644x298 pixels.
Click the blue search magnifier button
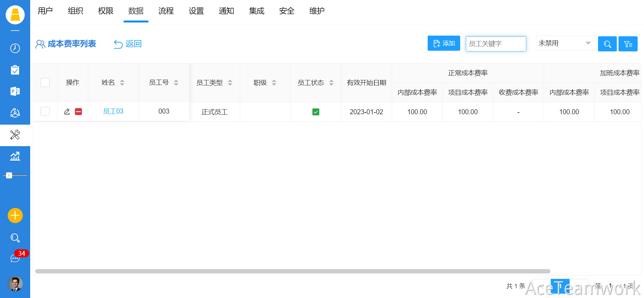pyautogui.click(x=607, y=44)
